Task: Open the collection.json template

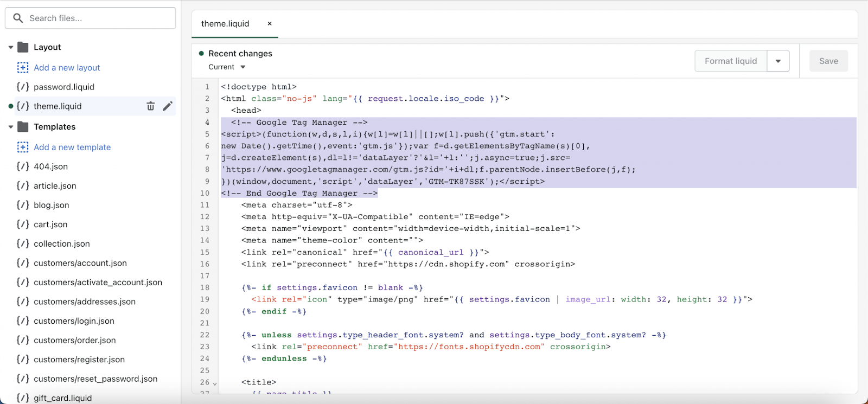Action: (x=62, y=244)
